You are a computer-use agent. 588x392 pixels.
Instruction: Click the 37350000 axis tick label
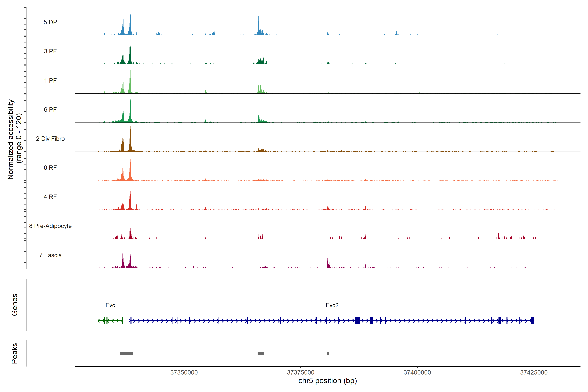tap(184, 372)
